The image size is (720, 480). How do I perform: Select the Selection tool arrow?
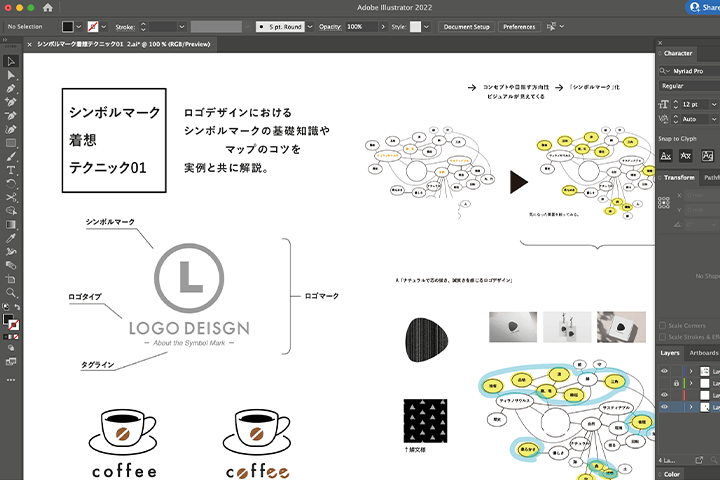click(11, 61)
